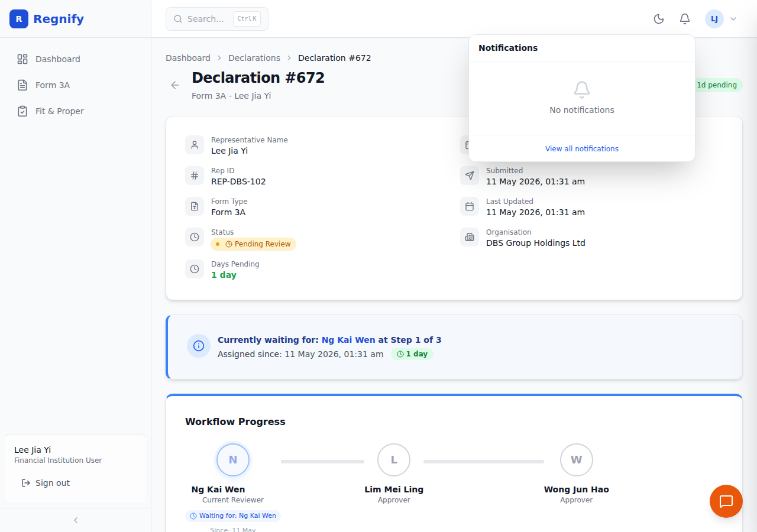Click the notifications bell in the header
Viewport: 757px width, 532px height.
(685, 19)
